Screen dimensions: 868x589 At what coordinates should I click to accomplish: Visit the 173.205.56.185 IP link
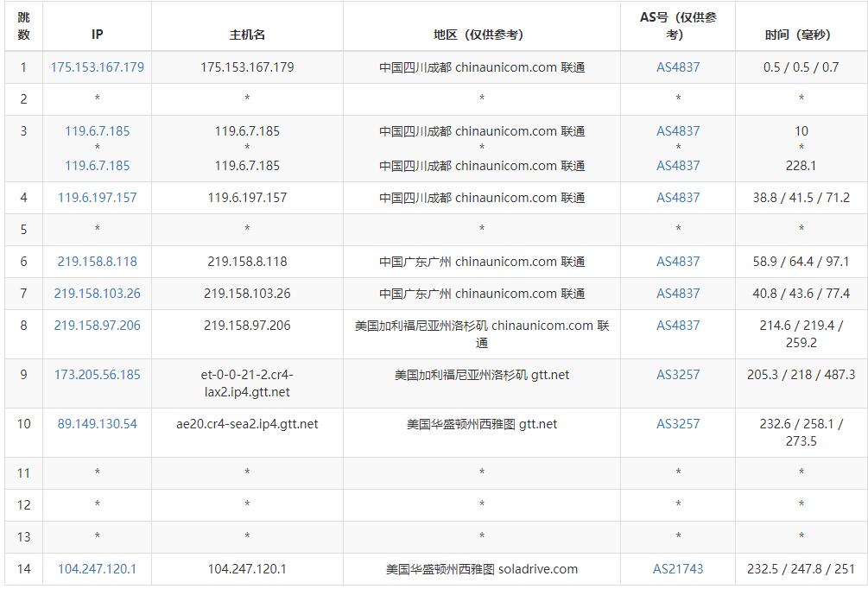98,375
